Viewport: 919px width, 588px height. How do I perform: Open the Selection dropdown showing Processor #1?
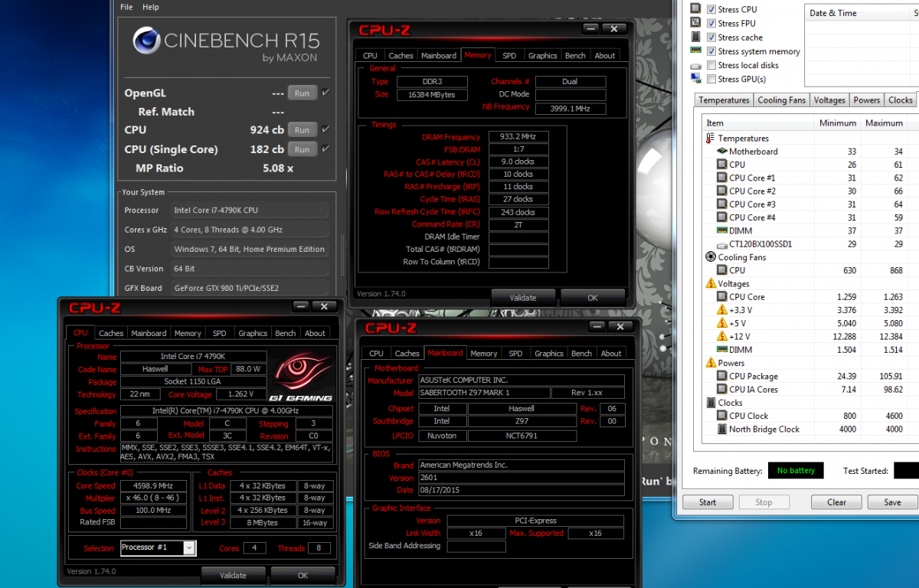tap(159, 547)
